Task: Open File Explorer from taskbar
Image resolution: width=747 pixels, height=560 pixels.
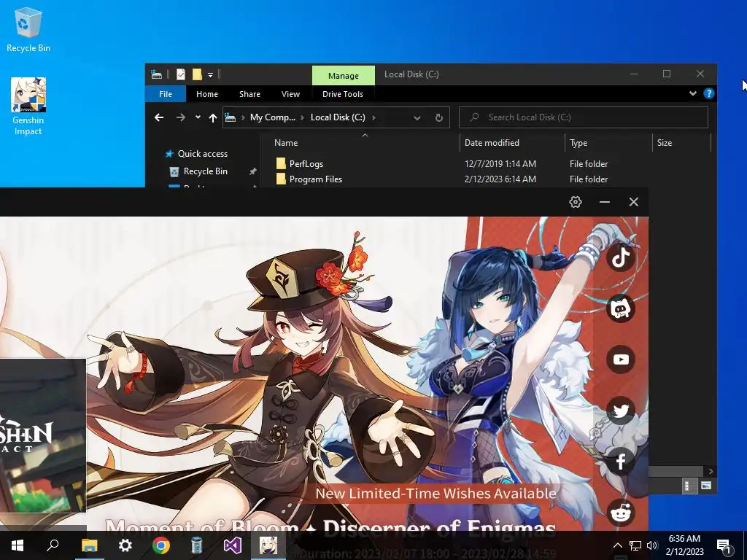Action: [89, 545]
